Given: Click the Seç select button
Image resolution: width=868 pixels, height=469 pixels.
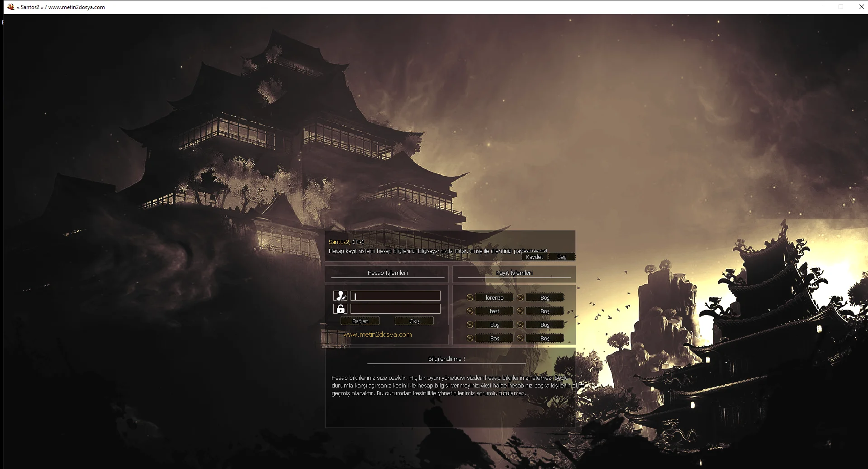Looking at the screenshot, I should click(x=562, y=257).
